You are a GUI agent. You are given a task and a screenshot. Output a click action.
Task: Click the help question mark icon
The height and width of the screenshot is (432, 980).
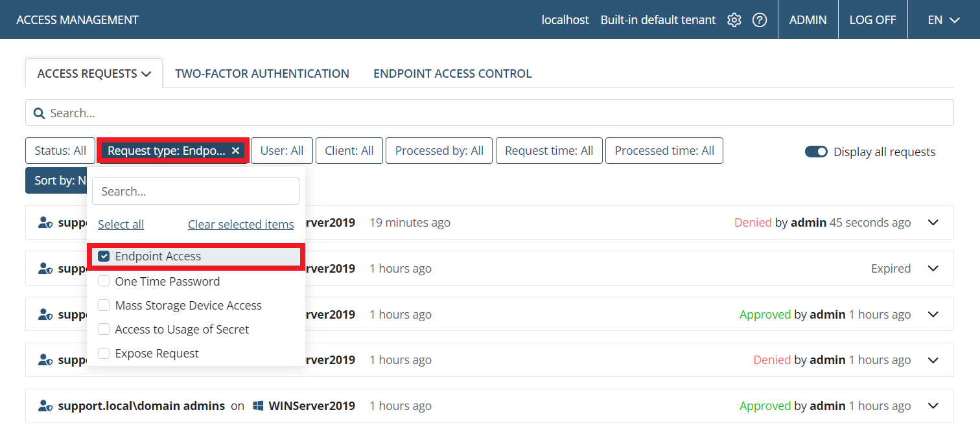760,20
